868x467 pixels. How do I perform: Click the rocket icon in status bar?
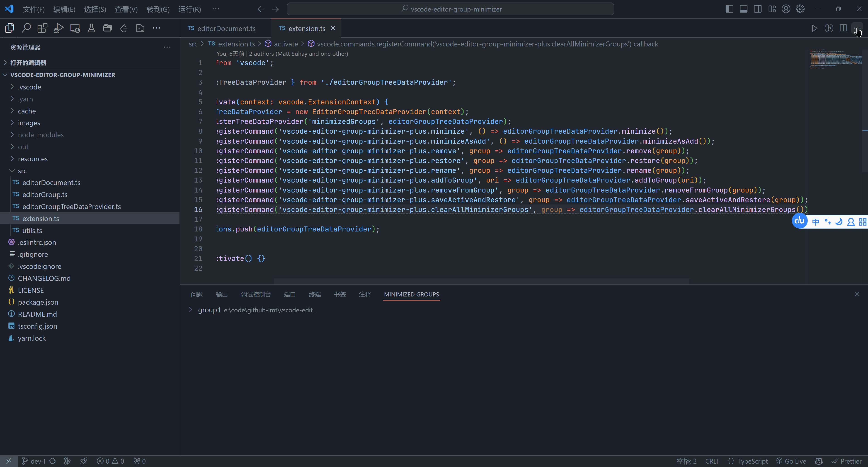(84, 461)
